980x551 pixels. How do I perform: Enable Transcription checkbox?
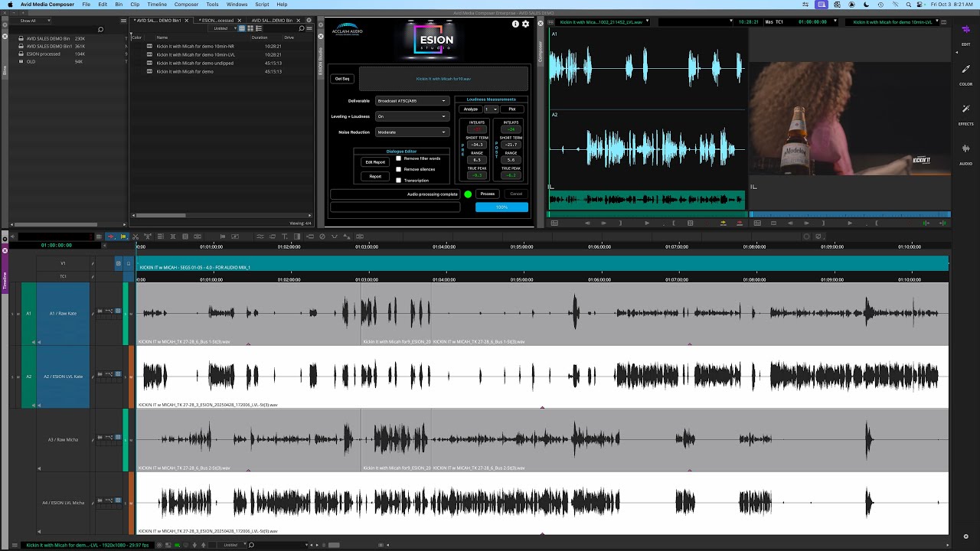click(398, 181)
